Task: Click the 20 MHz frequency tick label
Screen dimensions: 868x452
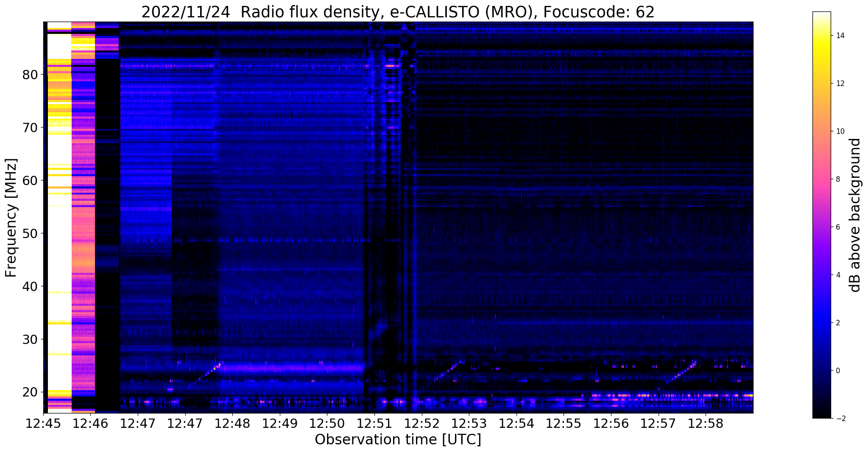Action: (30, 392)
